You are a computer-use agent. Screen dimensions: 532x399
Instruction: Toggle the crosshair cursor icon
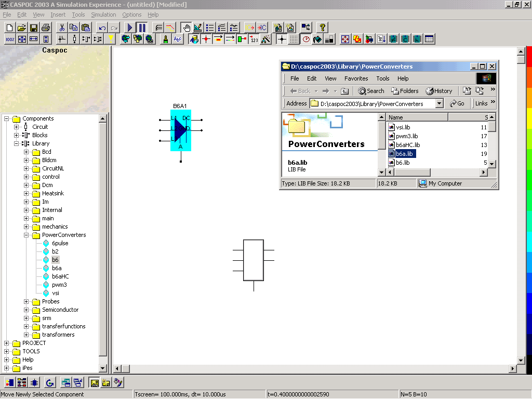[x=282, y=39]
